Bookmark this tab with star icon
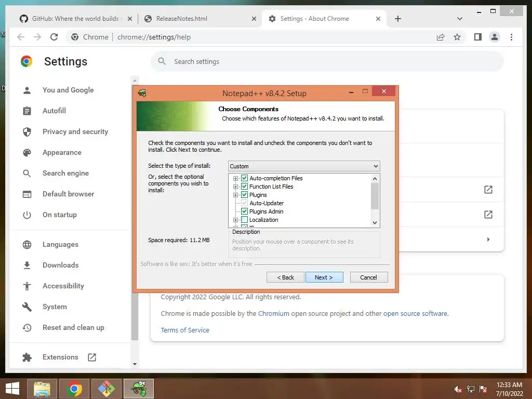The height and width of the screenshot is (399, 532). 457,37
